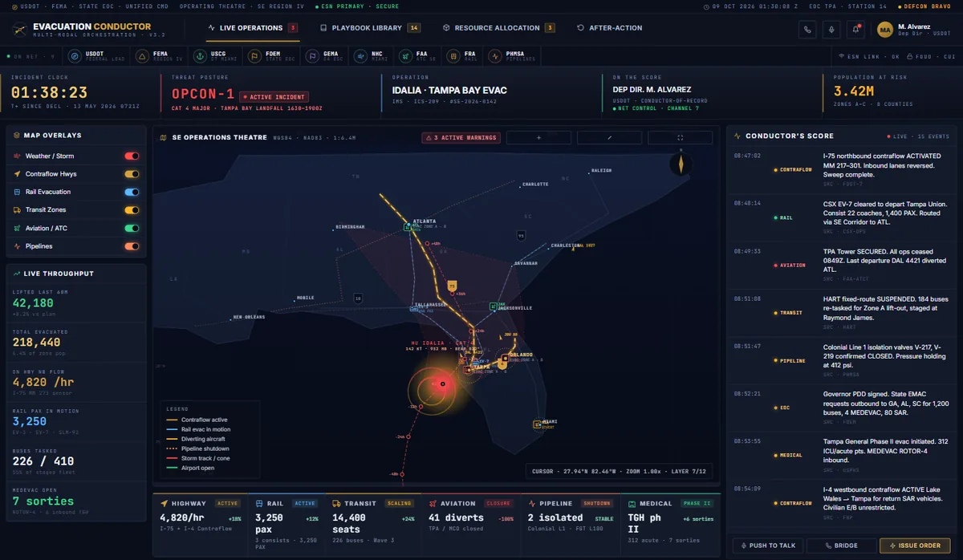
Task: Toggle Contraflow Hwys overlay switch
Action: pos(132,174)
